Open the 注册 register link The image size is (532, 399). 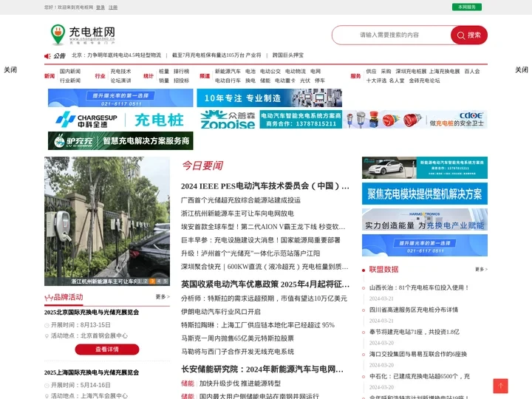(113, 7)
